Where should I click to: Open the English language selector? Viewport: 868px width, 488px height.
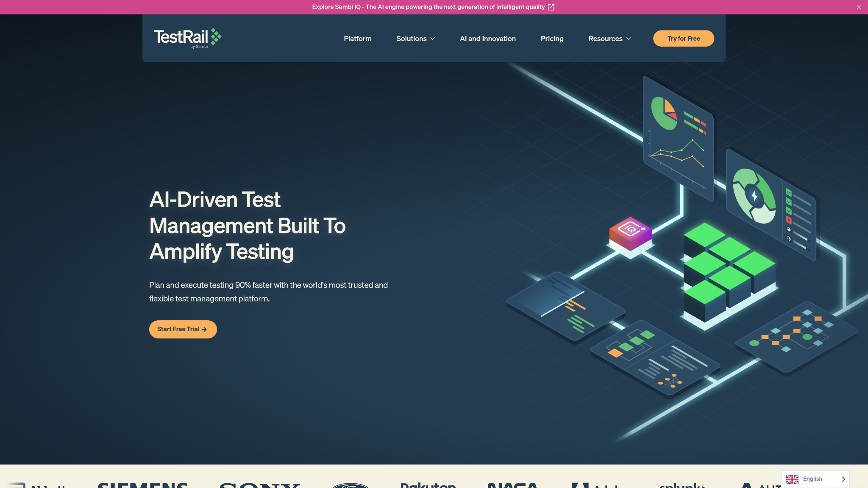click(x=815, y=479)
